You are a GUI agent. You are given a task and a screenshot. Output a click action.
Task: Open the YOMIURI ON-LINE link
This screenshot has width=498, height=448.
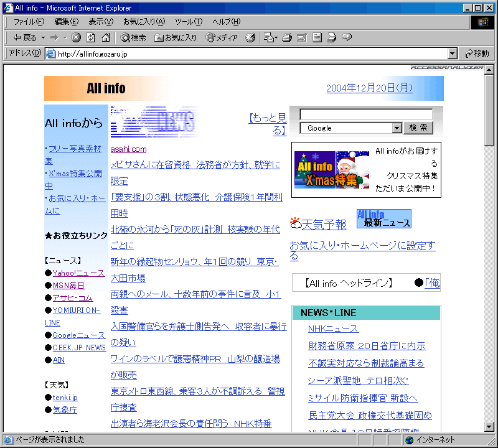click(x=73, y=317)
